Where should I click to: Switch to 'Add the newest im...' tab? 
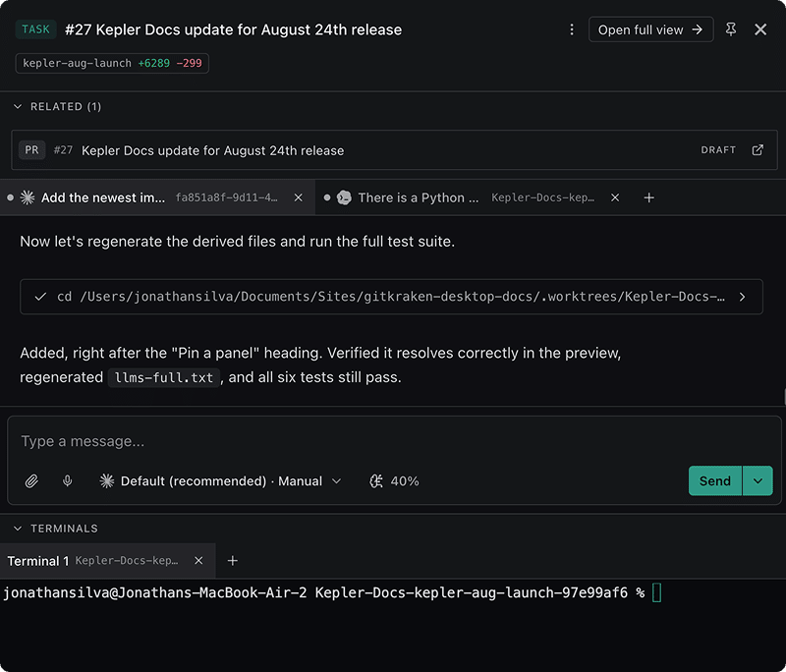[x=157, y=197]
